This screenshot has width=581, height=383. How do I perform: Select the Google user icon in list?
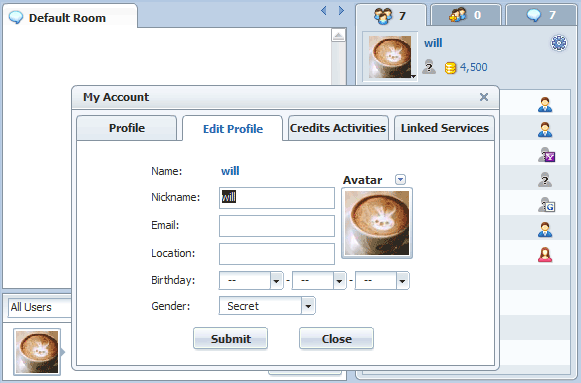(x=546, y=204)
